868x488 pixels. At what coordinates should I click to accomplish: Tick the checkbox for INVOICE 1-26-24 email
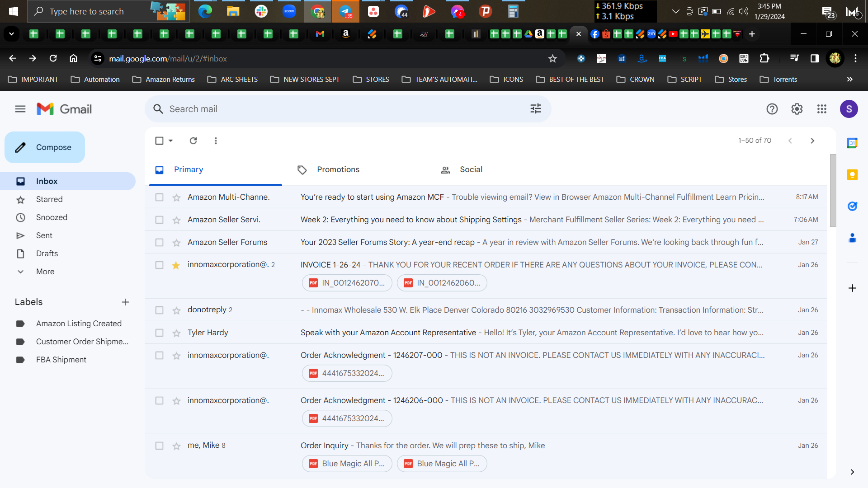[x=159, y=265]
